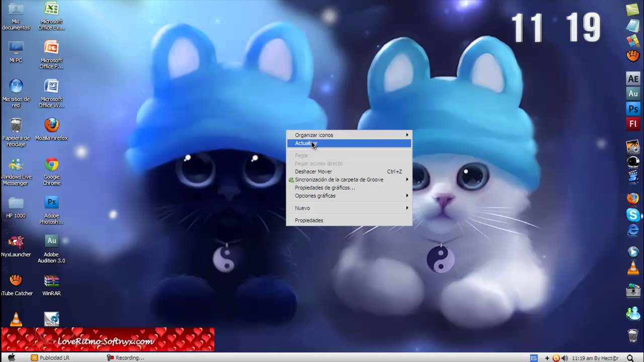Switch to Publicidad LR taskbar button
Screen dimensions: 644x362
coord(50,358)
